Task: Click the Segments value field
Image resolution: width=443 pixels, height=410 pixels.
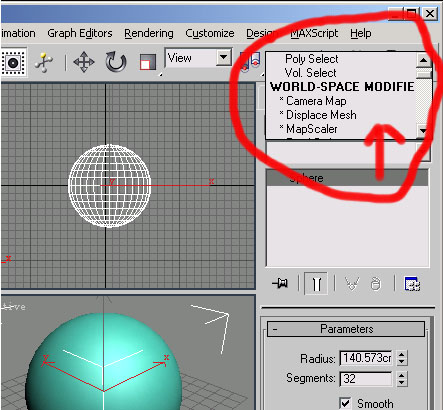Action: click(366, 379)
